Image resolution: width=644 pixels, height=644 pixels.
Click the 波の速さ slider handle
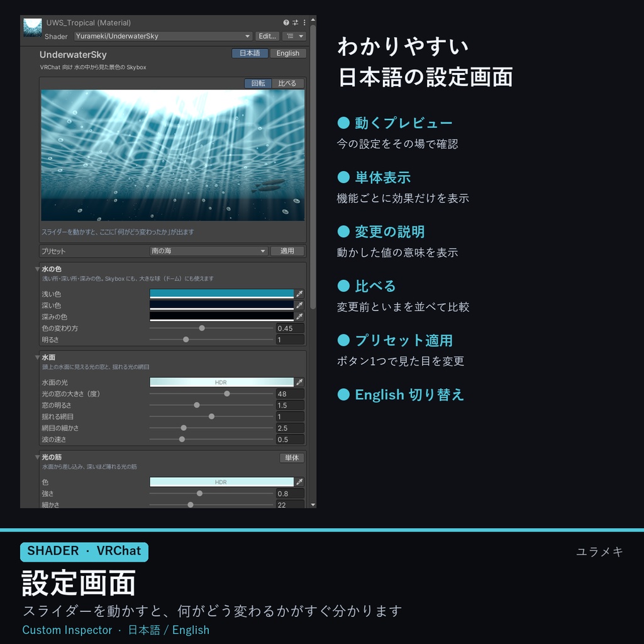(x=182, y=440)
